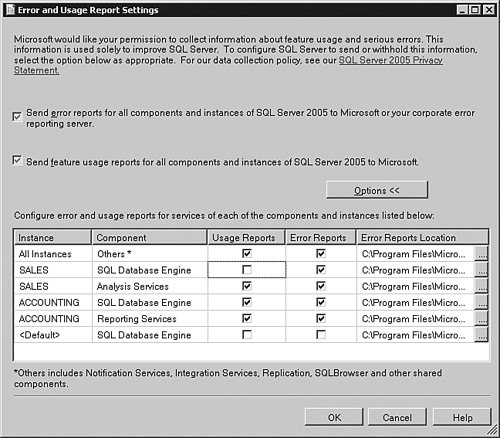Click browse button for SALES SQL Database Engine
Image resolution: width=500 pixels, height=438 pixels.
point(481,270)
